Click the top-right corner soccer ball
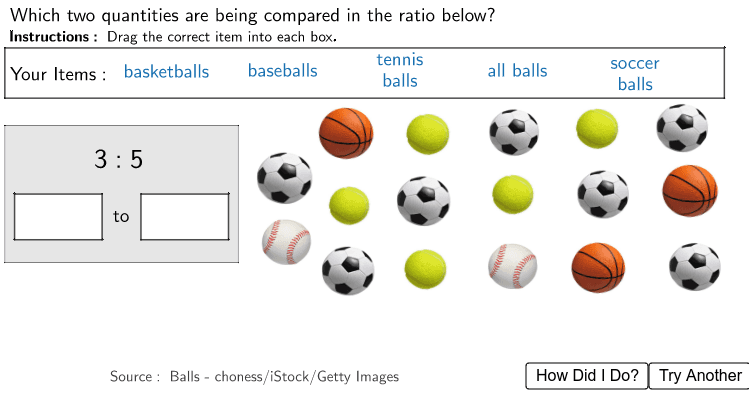Screen dimensions: 751x396 point(682,127)
